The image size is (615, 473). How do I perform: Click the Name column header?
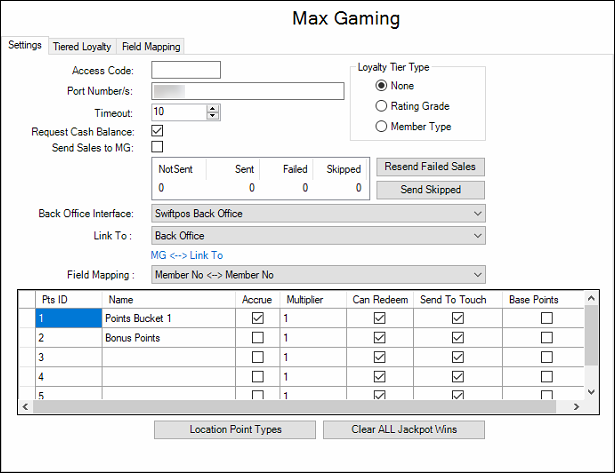[169, 300]
